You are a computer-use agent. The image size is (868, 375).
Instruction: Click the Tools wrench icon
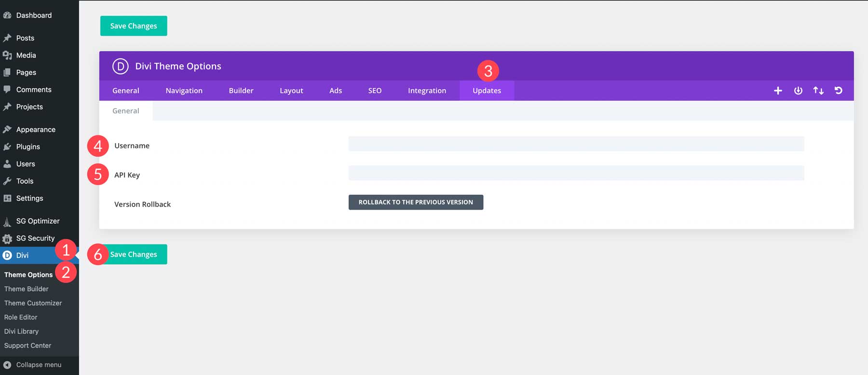7,181
